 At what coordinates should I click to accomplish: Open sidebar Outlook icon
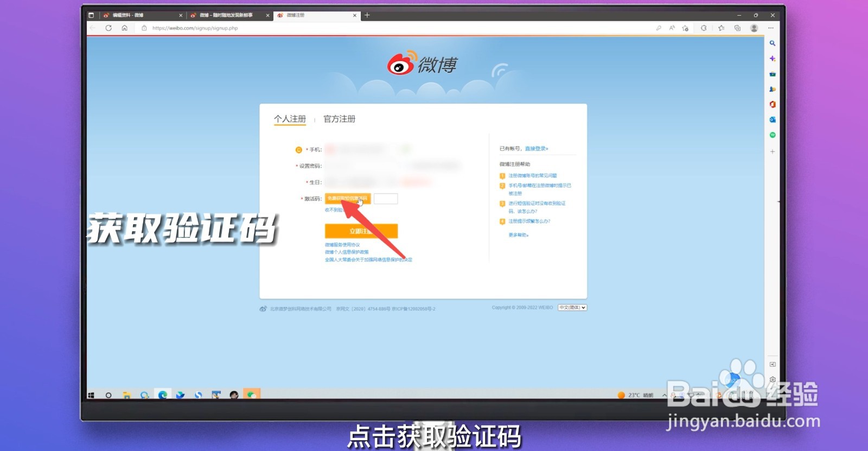(773, 119)
